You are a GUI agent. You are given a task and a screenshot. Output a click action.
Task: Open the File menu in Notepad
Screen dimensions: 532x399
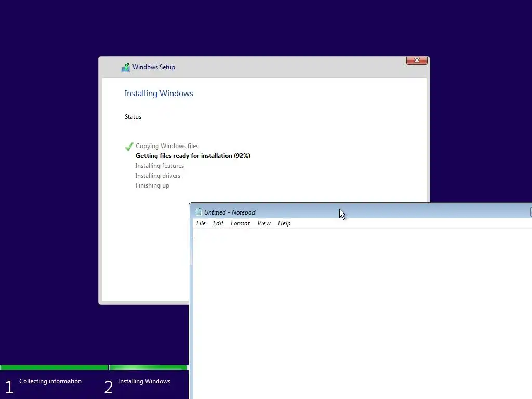click(x=201, y=223)
